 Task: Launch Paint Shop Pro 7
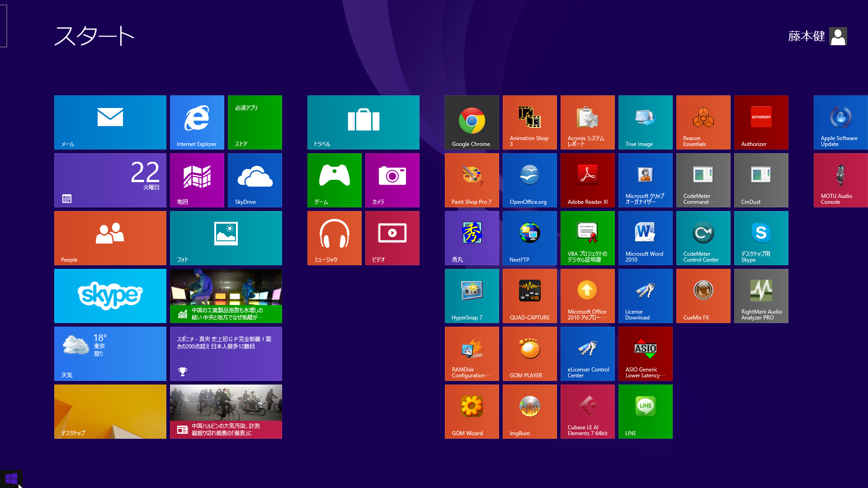(472, 180)
